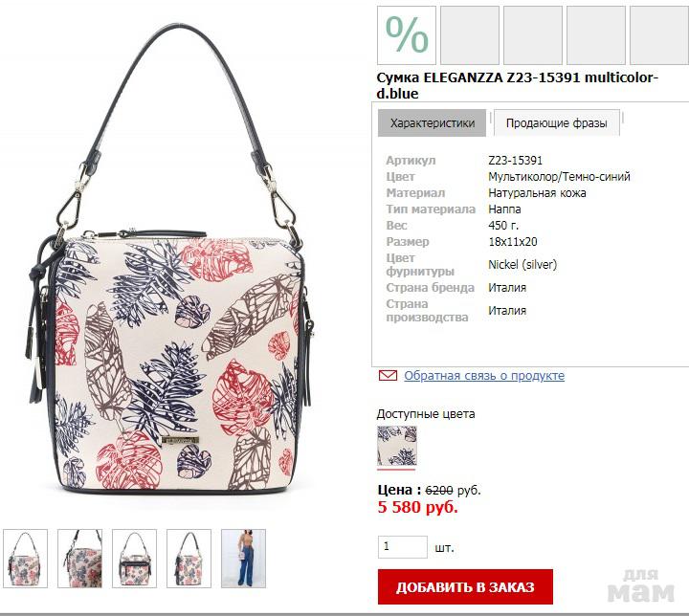Show the second bag thumbnail with the side zipper close-up
Image resolution: width=689 pixels, height=616 pixels.
[x=80, y=559]
